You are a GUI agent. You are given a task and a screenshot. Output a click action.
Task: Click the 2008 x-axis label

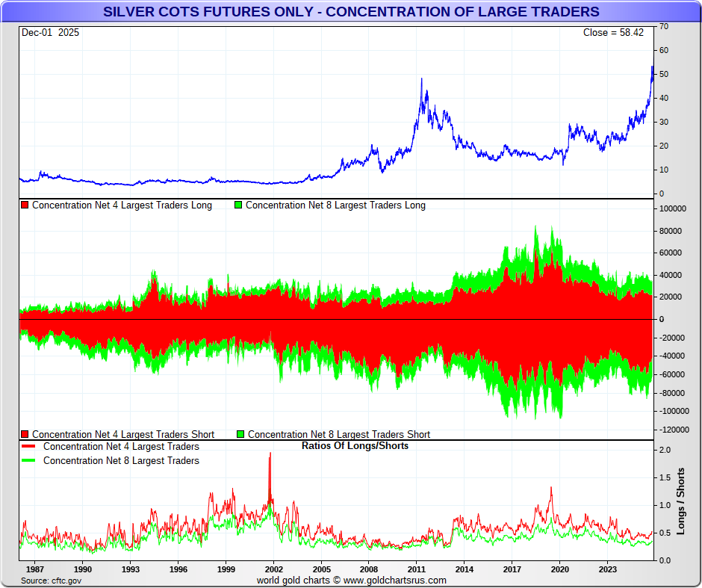tap(369, 569)
